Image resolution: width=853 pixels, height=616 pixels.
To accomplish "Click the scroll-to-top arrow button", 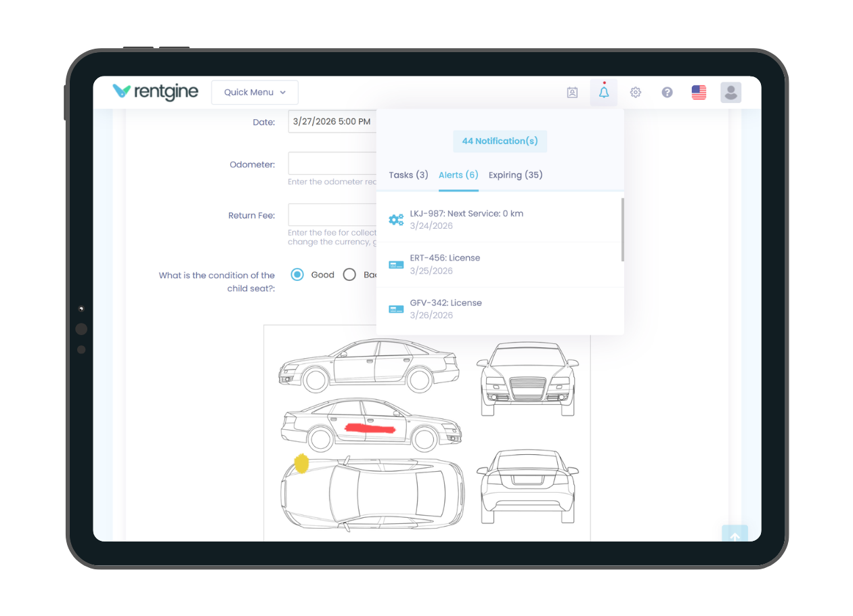I will click(735, 535).
